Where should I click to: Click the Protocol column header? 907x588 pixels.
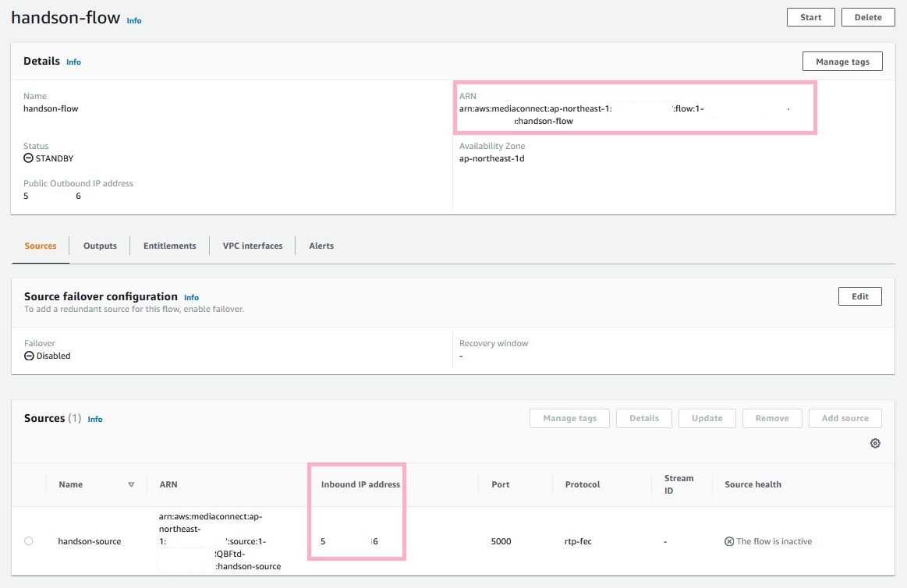pos(583,484)
